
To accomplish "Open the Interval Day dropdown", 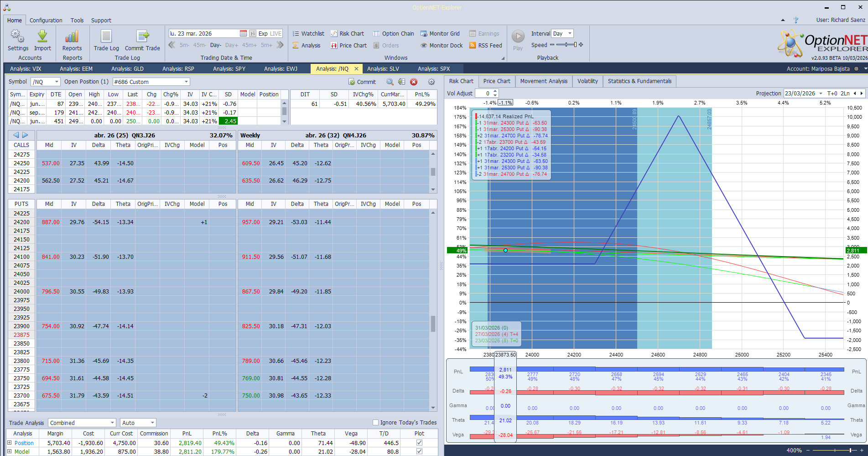I will point(570,33).
